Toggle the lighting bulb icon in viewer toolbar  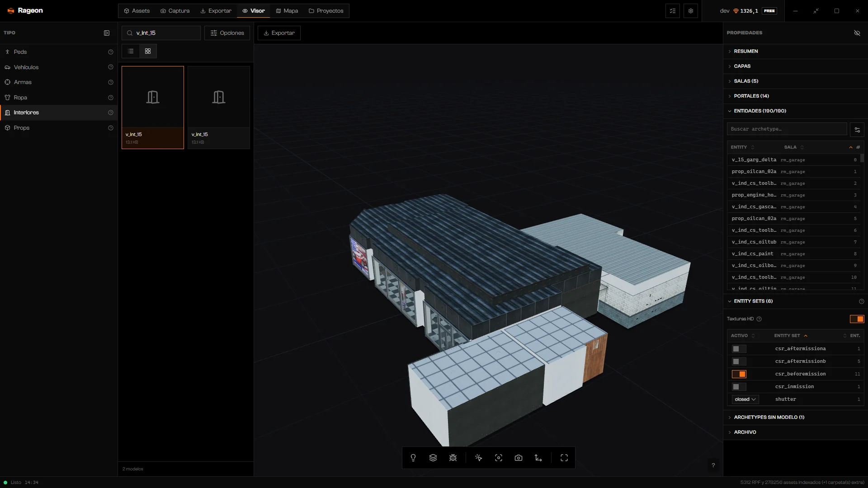point(413,458)
